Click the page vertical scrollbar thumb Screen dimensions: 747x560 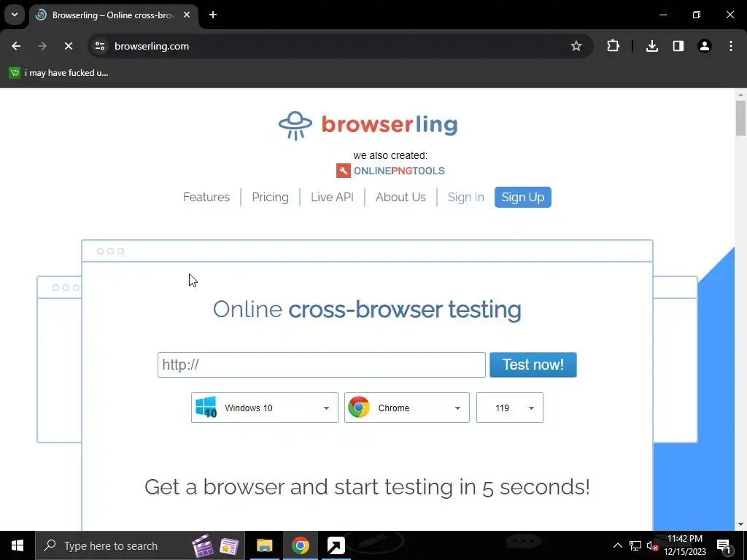[740, 117]
